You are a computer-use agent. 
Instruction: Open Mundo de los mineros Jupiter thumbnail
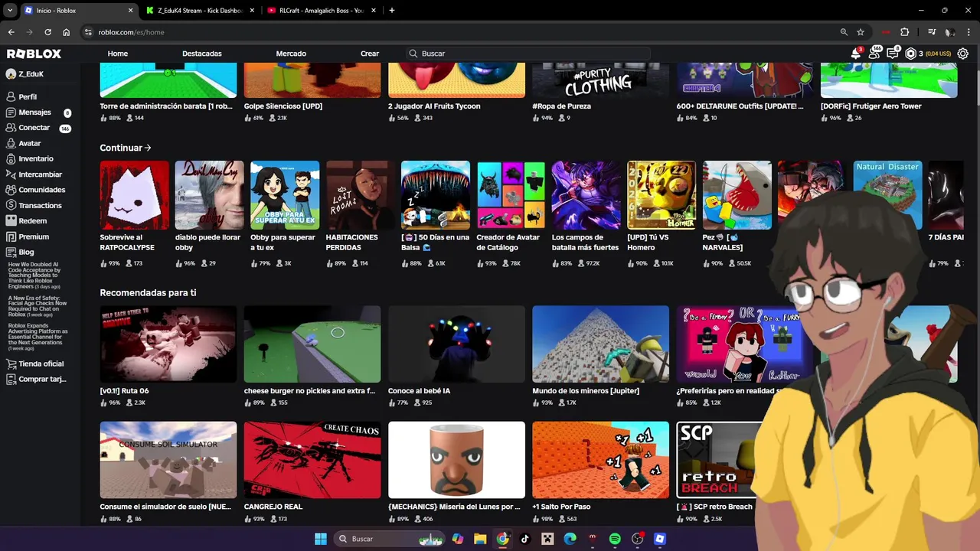click(x=601, y=344)
